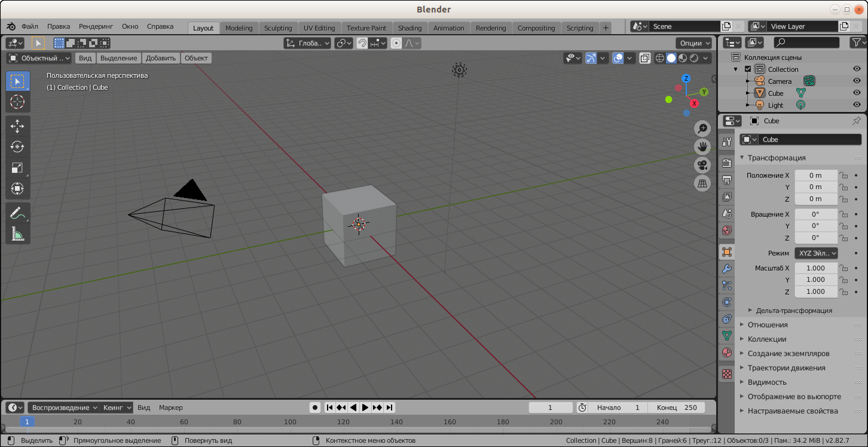Image resolution: width=868 pixels, height=447 pixels.
Task: Toggle visibility of Collection in outliner
Action: (x=857, y=69)
